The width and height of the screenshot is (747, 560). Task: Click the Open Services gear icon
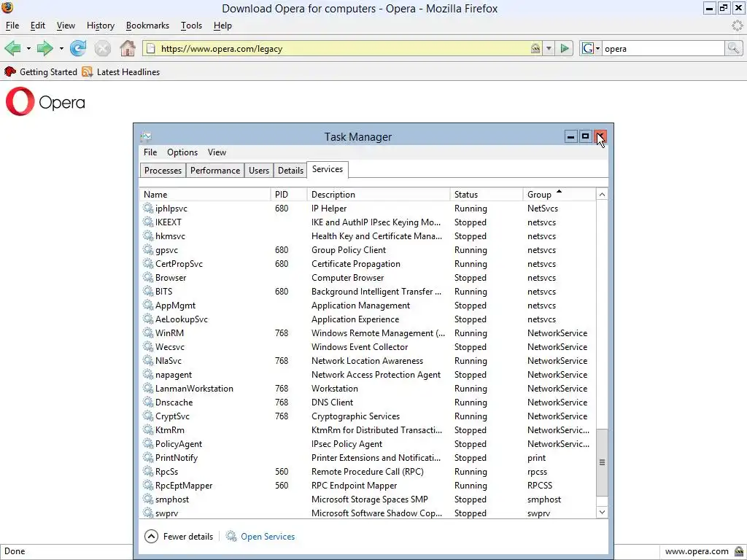tap(231, 536)
